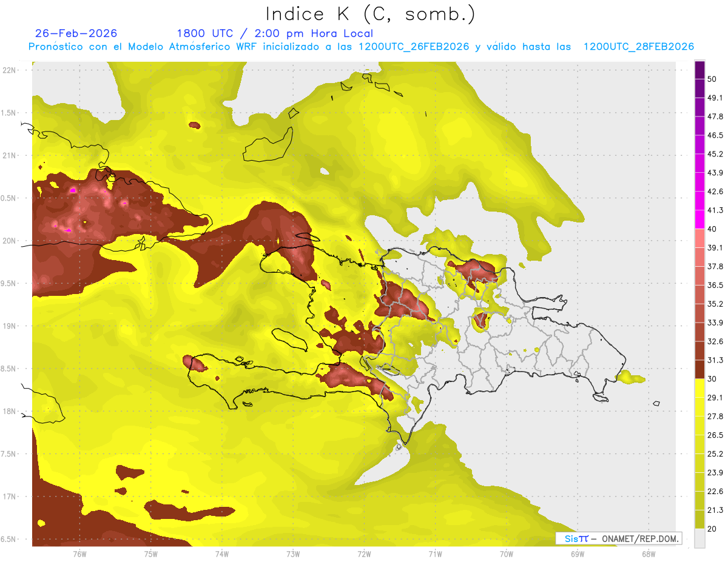Select the date text "26-Feb-2026"
Viewport: 728px width, 562px height.
click(x=76, y=33)
